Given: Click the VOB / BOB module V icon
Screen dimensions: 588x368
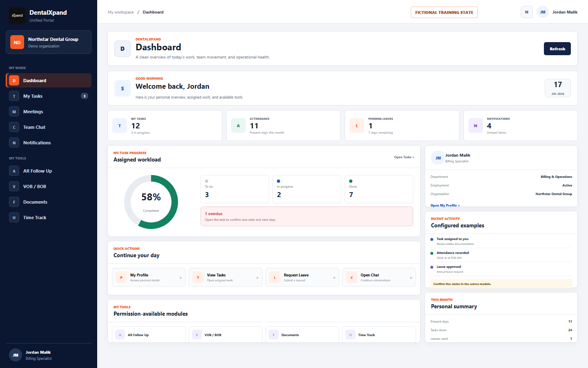Looking at the screenshot, I should point(197,335).
